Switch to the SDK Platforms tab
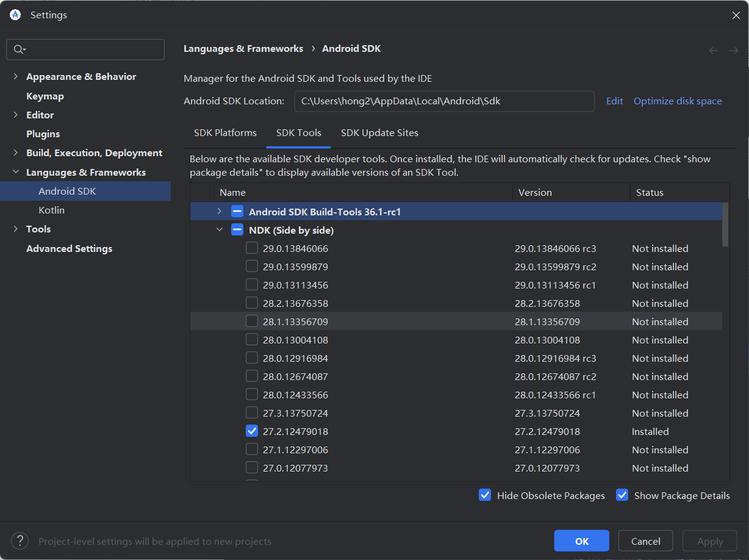The image size is (749, 560). [x=225, y=133]
